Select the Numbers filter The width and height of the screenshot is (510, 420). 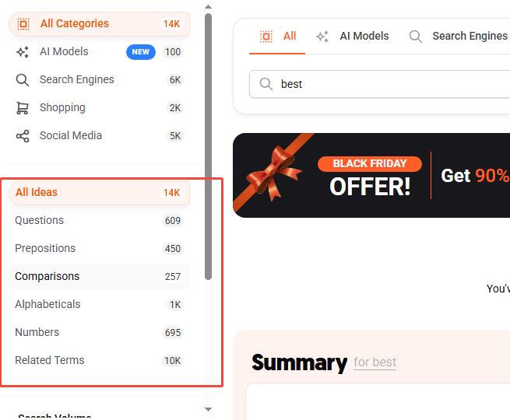point(99,332)
